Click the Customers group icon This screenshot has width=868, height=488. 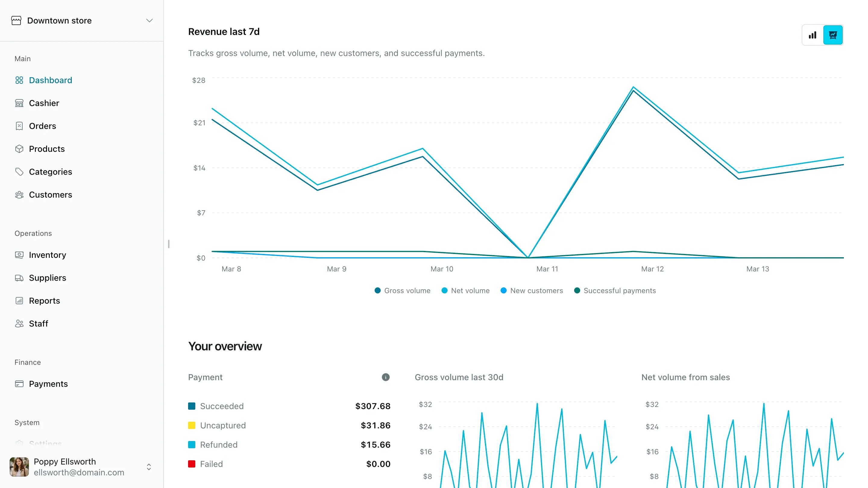19,195
